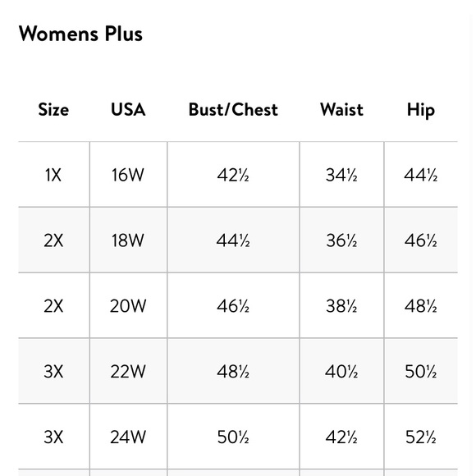The image size is (476, 476).
Task: Select the 36½ waist measurement cell
Action: pyautogui.click(x=341, y=240)
